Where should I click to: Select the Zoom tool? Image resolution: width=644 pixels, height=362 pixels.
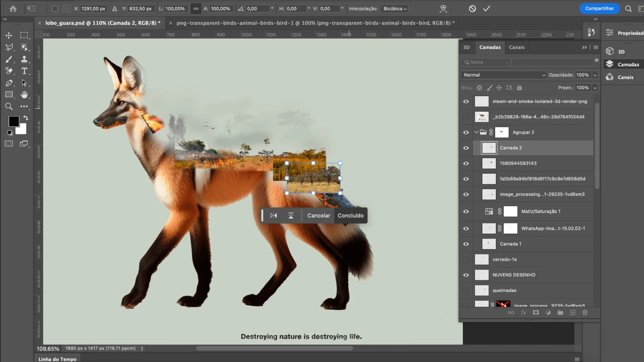tap(9, 107)
